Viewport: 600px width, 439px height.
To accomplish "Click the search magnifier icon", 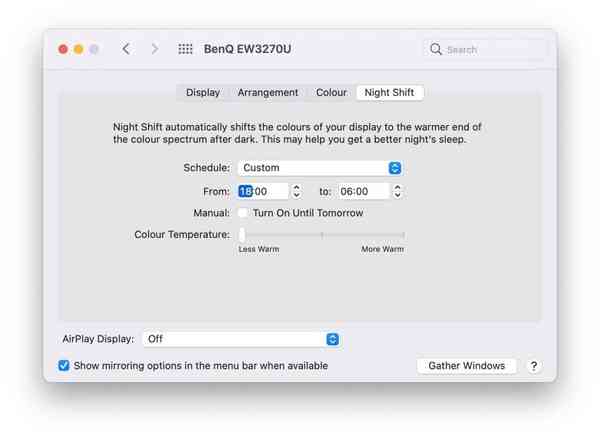I will pos(436,49).
